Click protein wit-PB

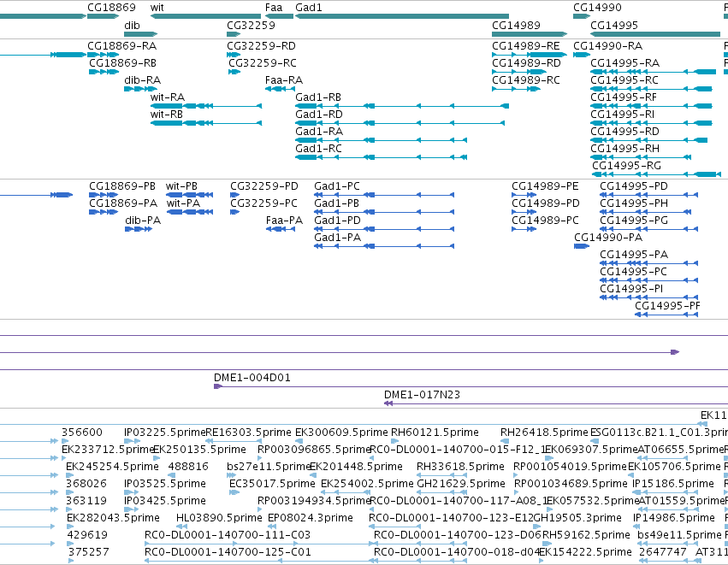(x=181, y=186)
